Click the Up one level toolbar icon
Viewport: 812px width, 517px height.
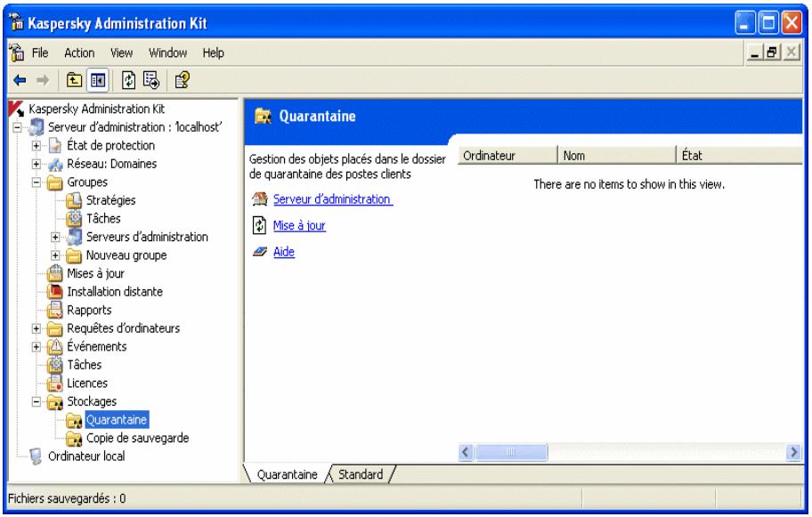75,80
